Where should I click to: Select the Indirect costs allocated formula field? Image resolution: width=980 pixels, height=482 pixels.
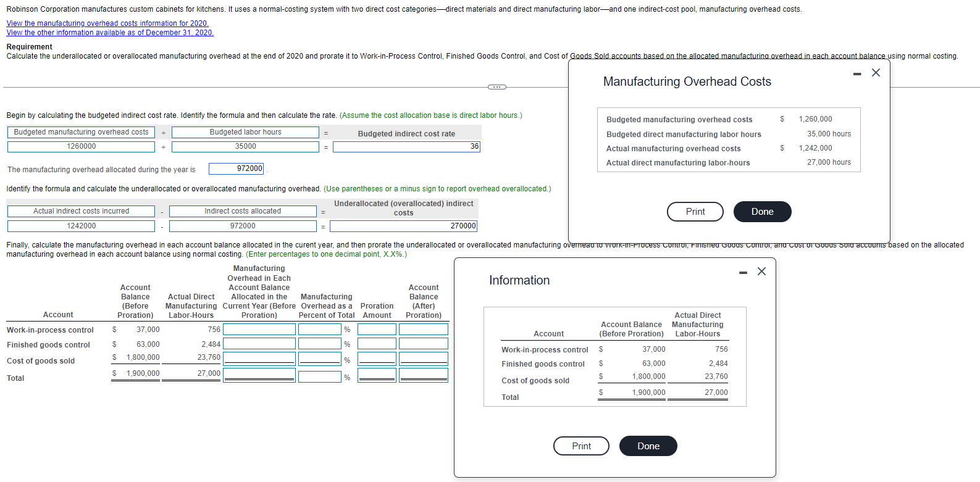pyautogui.click(x=243, y=211)
